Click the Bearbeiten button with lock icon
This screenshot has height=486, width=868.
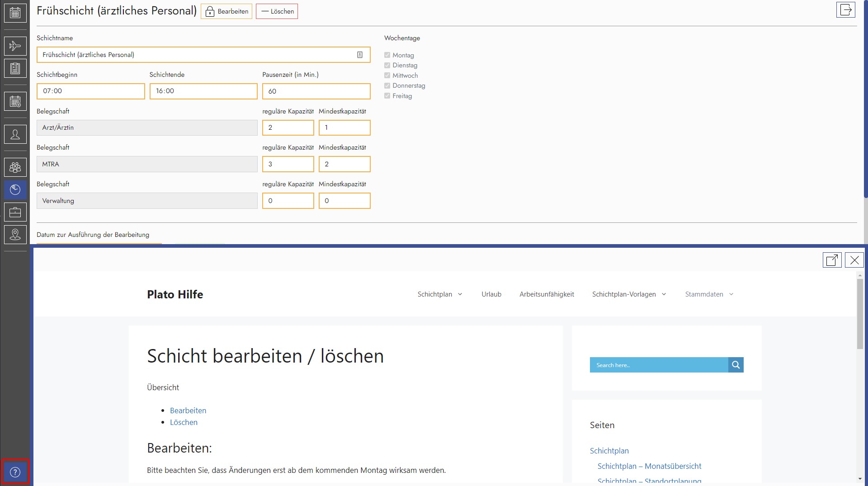tap(226, 11)
